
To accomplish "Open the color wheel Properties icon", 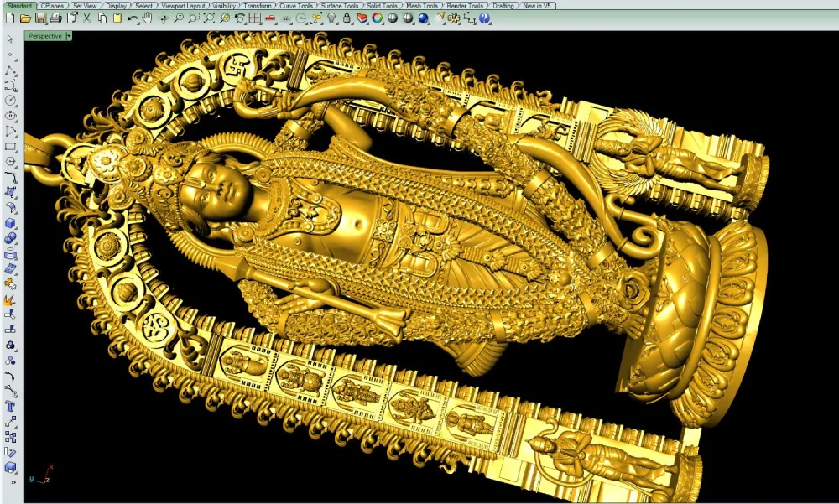I will pyautogui.click(x=378, y=18).
